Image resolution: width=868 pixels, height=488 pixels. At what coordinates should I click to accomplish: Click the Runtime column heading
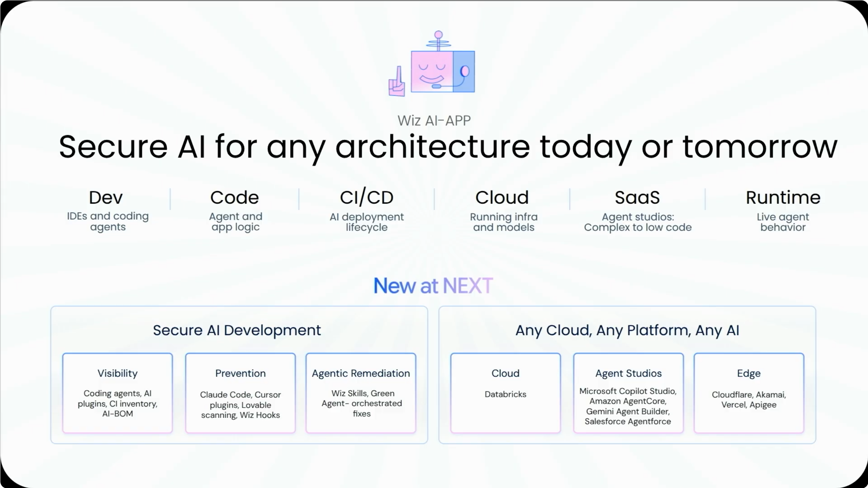pyautogui.click(x=783, y=198)
